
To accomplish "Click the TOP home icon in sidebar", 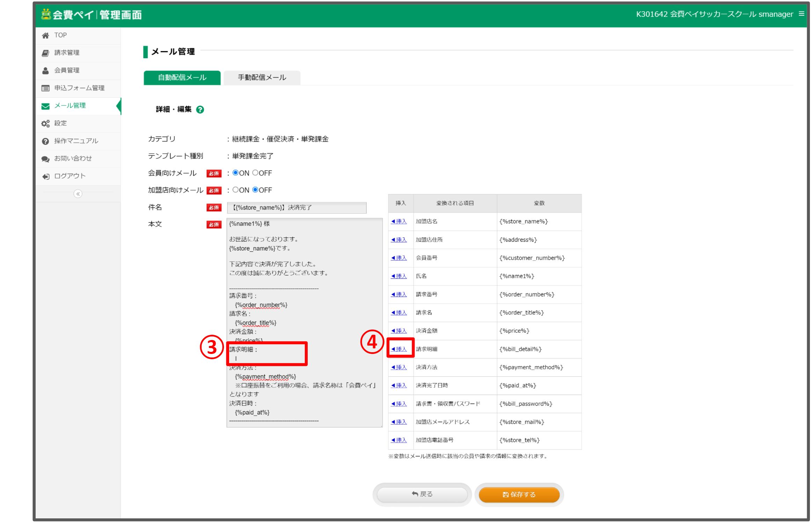I will pyautogui.click(x=45, y=35).
